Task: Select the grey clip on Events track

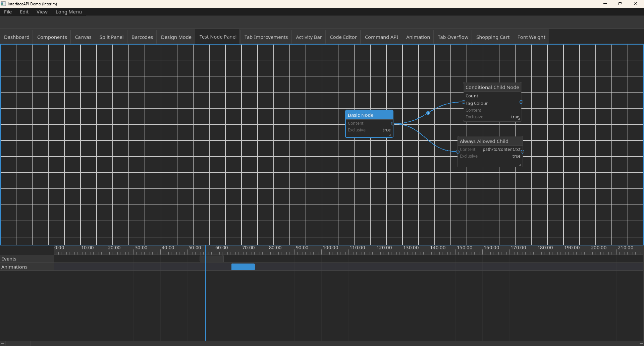Action: tap(212, 259)
